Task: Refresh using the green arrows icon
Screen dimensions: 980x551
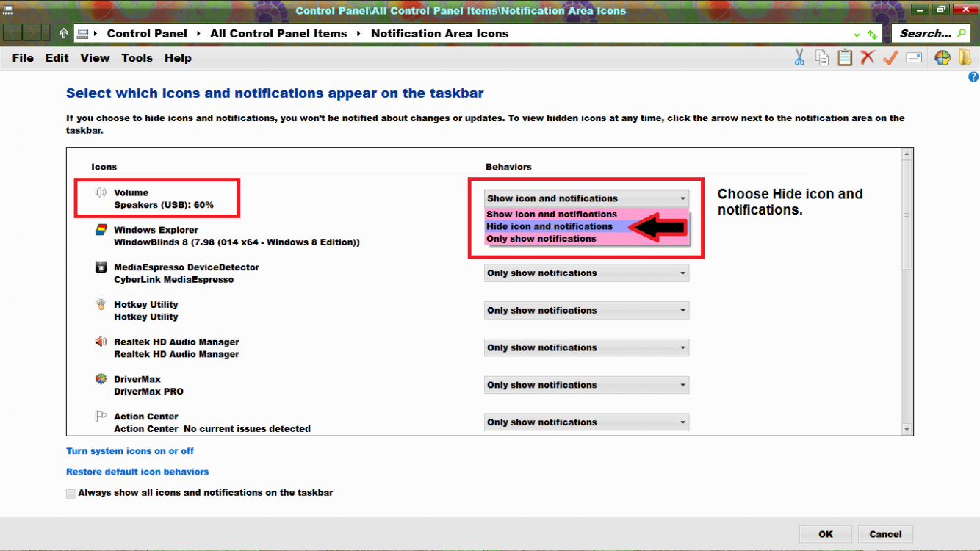Action: [872, 35]
